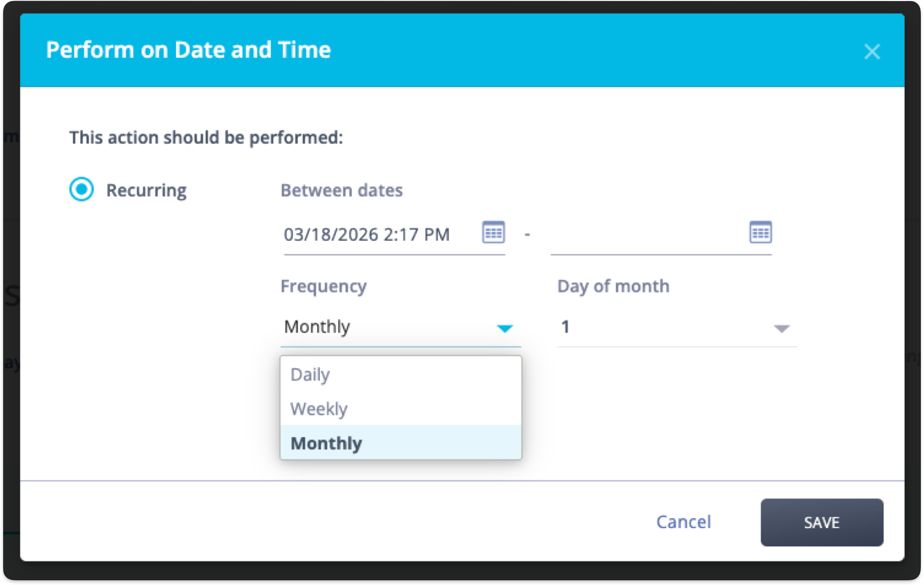Close the Perform on Date and Time dialog
Image resolution: width=924 pixels, height=585 pixels.
pos(872,51)
